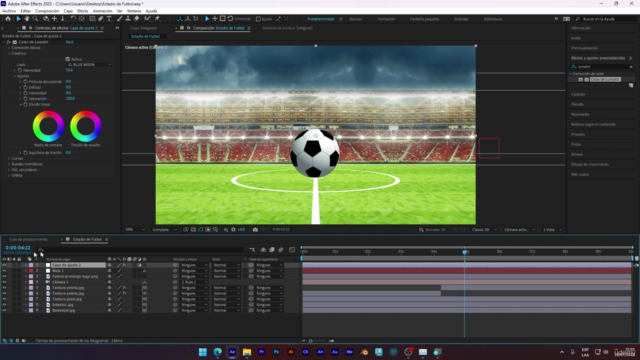Open the Efecto menu

tap(82, 11)
